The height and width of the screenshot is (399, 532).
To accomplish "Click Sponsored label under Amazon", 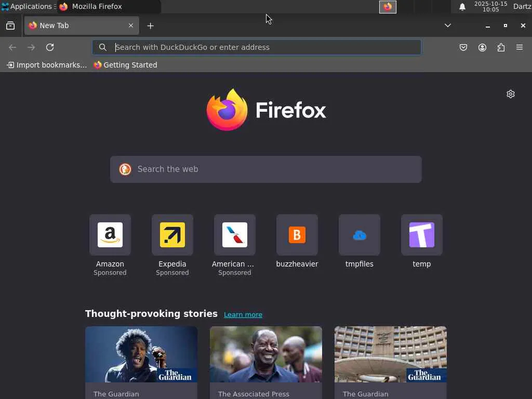I will (110, 273).
